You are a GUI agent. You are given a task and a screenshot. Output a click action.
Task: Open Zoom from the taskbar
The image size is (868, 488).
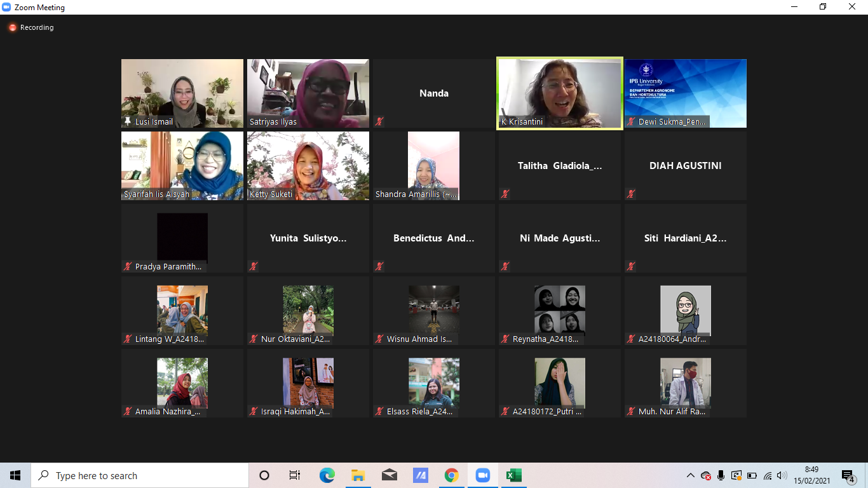[x=482, y=475]
